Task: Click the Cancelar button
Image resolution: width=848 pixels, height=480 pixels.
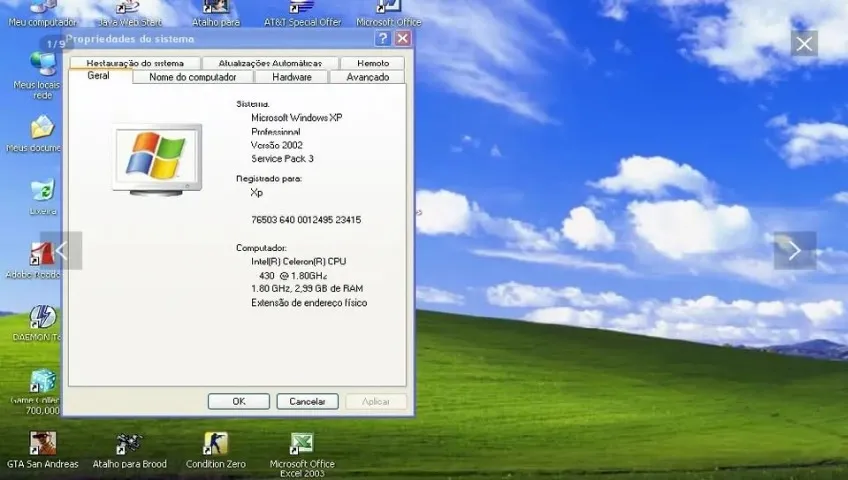Action: 307,401
